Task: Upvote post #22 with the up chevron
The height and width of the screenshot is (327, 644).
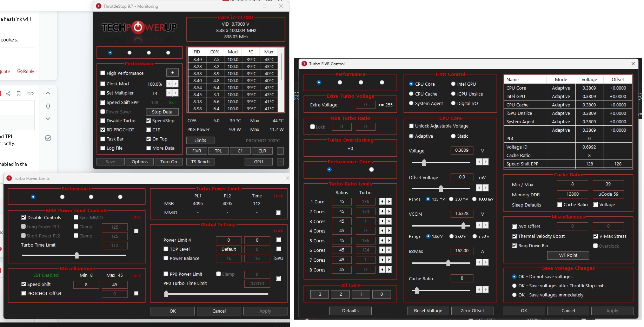Action: [48, 93]
